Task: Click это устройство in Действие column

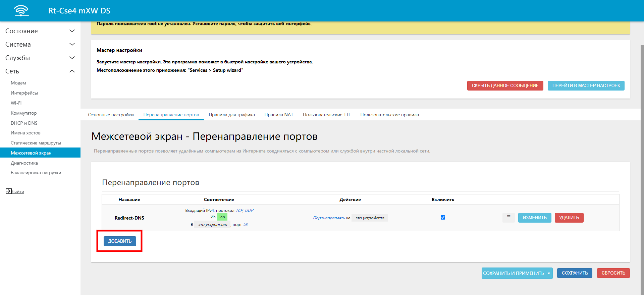Action: (x=370, y=218)
